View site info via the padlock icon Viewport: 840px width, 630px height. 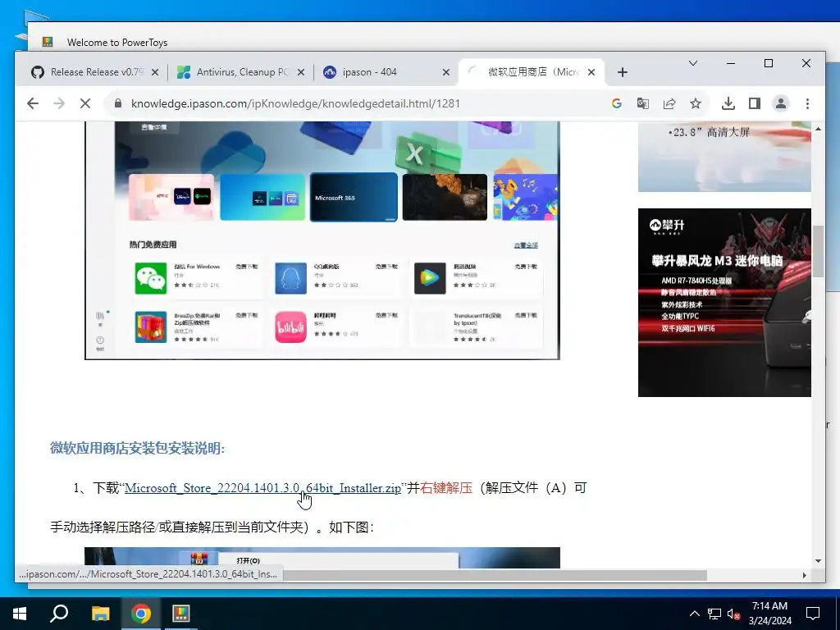click(118, 103)
